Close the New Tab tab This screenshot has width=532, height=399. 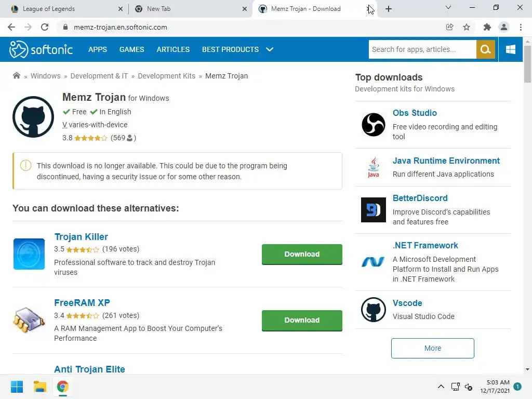click(245, 9)
